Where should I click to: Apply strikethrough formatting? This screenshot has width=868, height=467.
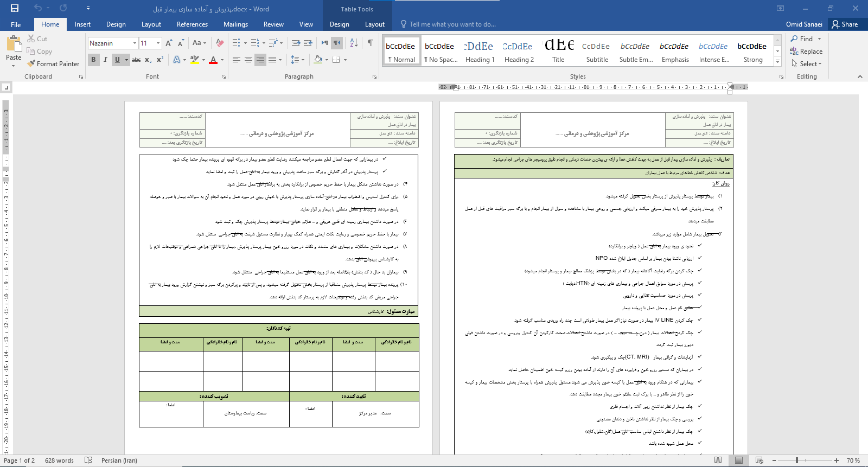coord(136,60)
